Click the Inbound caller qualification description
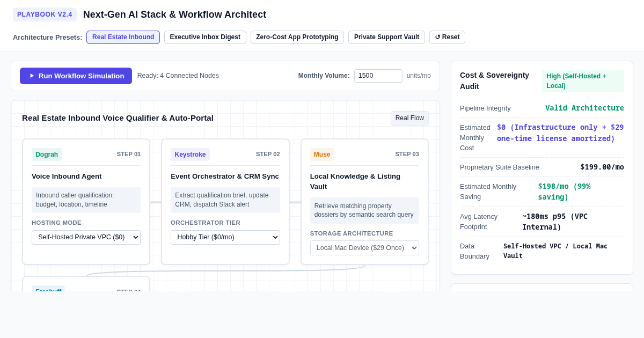This screenshot has height=338, width=644. click(x=86, y=200)
